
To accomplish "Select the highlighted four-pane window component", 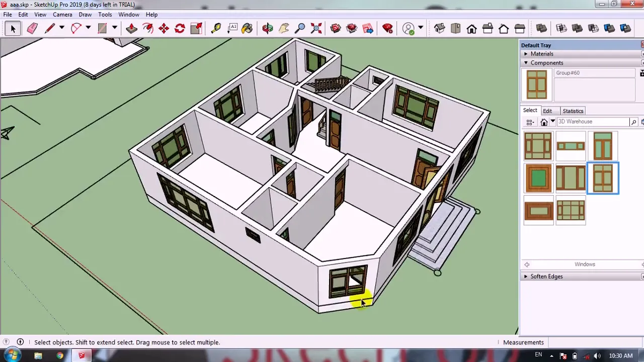I will pos(603,178).
